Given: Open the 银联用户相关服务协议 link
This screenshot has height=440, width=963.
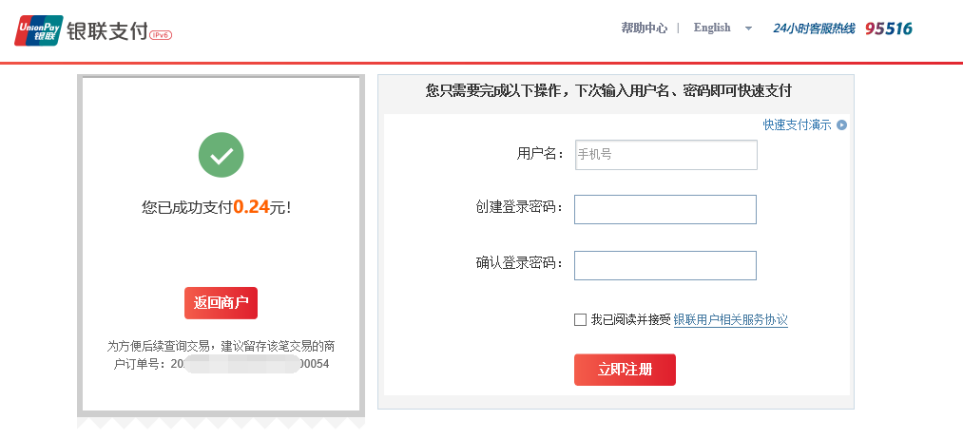Looking at the screenshot, I should click(x=731, y=320).
